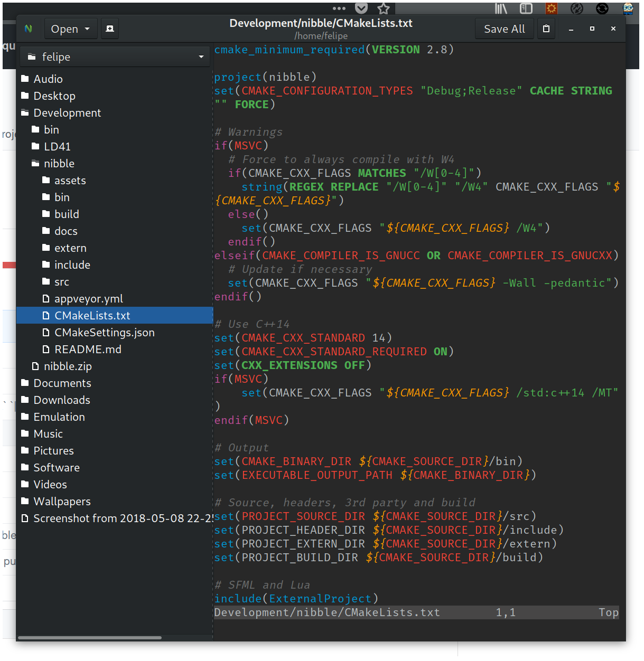The height and width of the screenshot is (661, 644).
Task: Click the '# Output' comment line
Action: [x=241, y=448]
